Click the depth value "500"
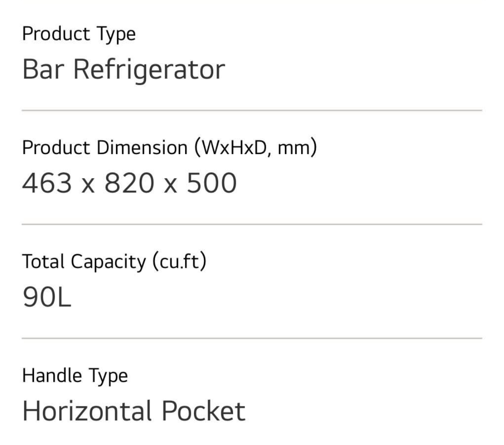Viewport: 504px width, 445px height. coord(211,184)
